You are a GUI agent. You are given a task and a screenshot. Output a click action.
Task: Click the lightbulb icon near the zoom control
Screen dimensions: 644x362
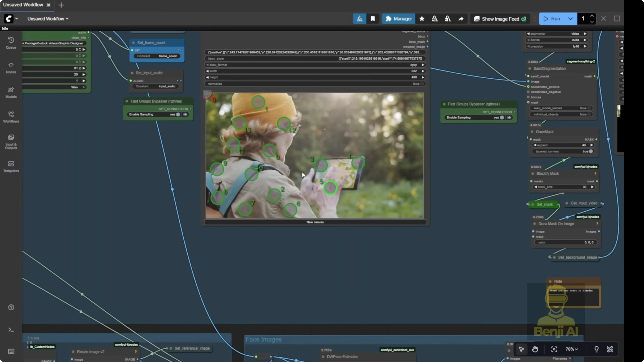(597, 349)
